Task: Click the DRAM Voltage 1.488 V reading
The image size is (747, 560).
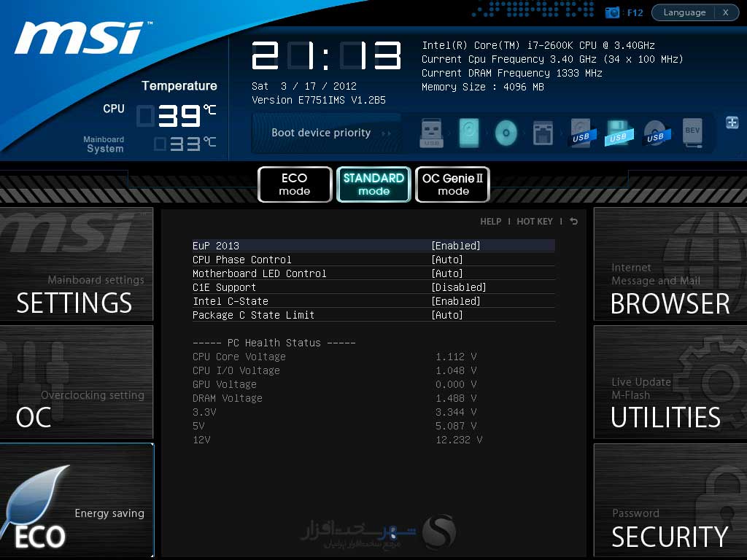Action: [456, 398]
